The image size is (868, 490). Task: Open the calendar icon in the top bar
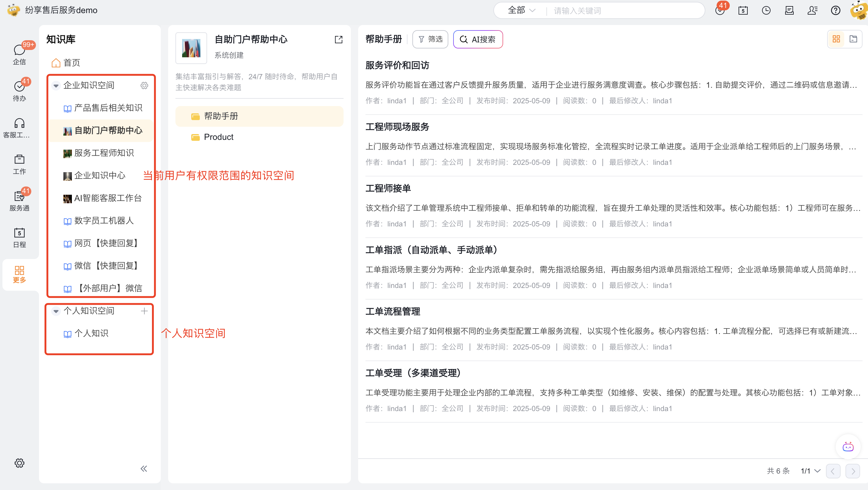pyautogui.click(x=743, y=10)
